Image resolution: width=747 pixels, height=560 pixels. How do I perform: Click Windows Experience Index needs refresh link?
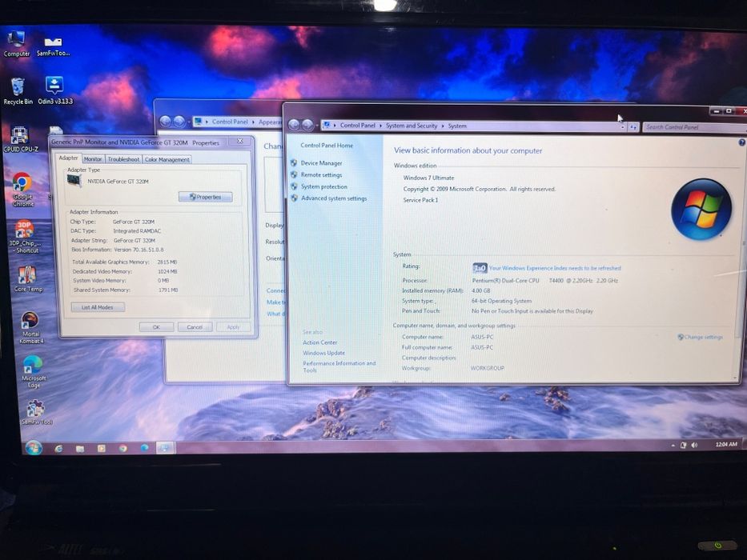pyautogui.click(x=555, y=268)
